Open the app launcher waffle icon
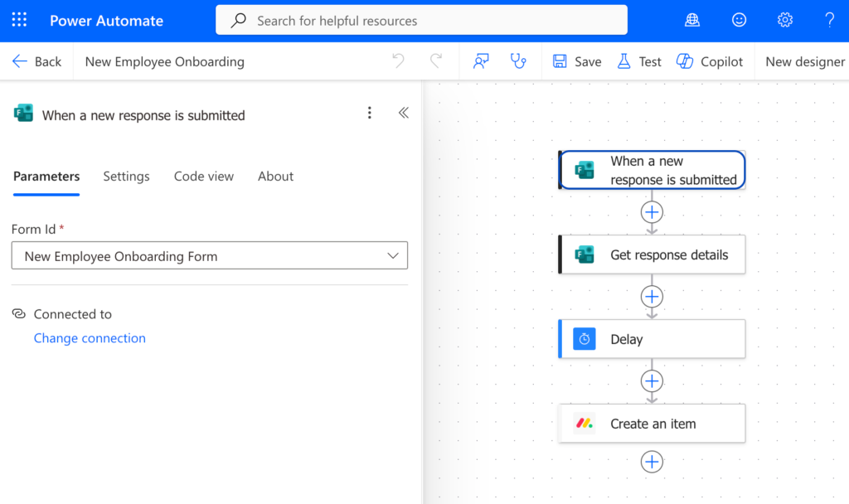 pyautogui.click(x=20, y=20)
